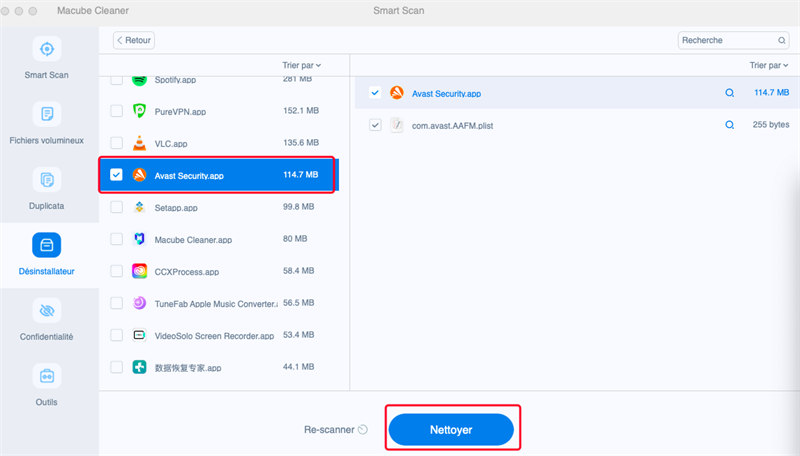Screen dimensions: 800x456
Task: Uncheck Avast Security.app in the details pane
Action: 375,93
